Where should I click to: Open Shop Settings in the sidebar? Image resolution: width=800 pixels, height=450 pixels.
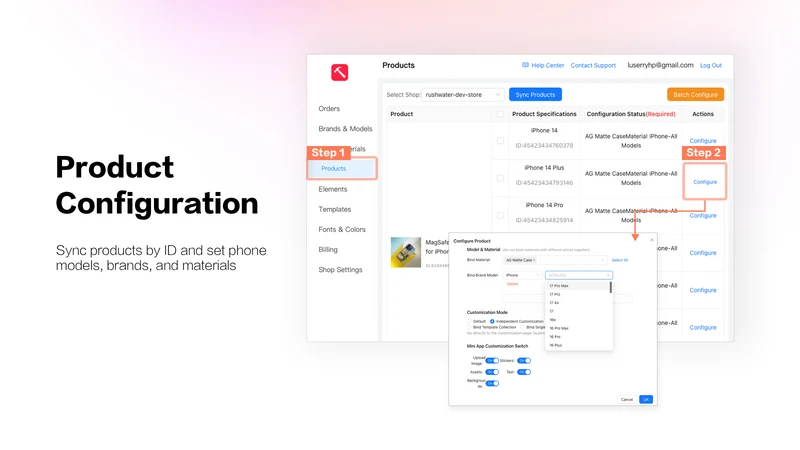click(340, 269)
